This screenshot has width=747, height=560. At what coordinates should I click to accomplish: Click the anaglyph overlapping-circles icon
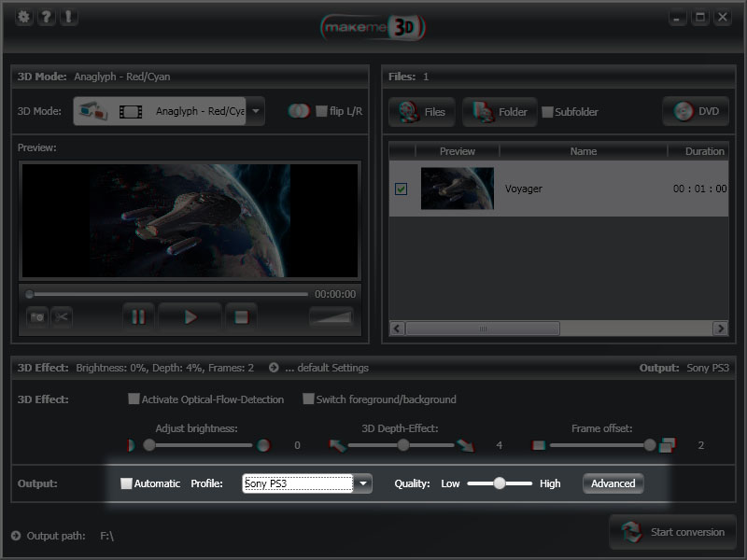[x=299, y=111]
